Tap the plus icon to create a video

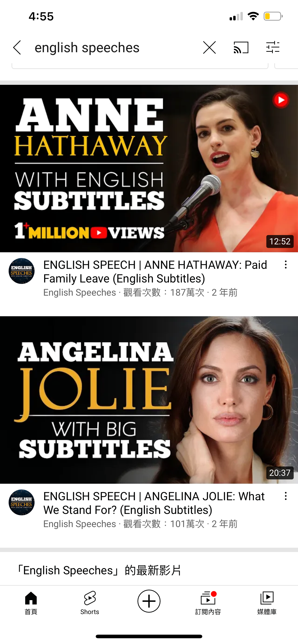coord(149,601)
